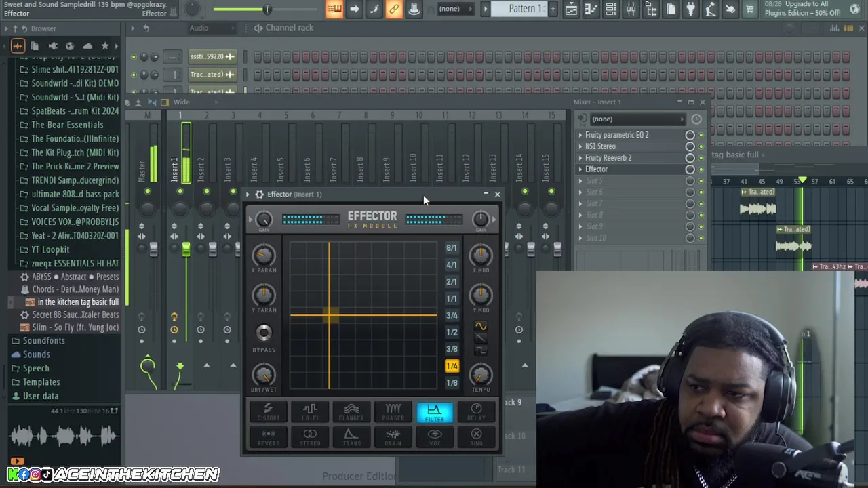Choose the saw LFO waveform in Effector
Viewport: 868px width, 488px height.
pyautogui.click(x=480, y=338)
